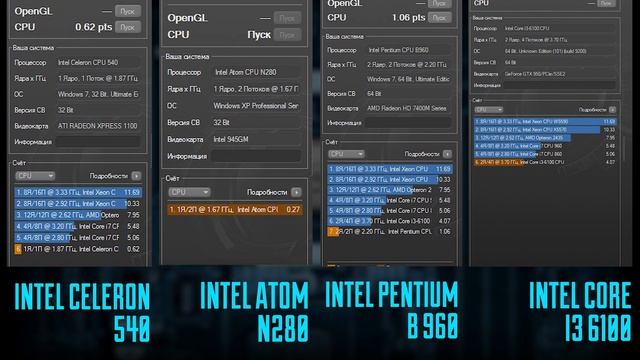Image resolution: width=640 pixels, height=360 pixels.
Task: Select the AMD Opteron 7.95 row in the Core i3 panel
Action: [x=545, y=138]
